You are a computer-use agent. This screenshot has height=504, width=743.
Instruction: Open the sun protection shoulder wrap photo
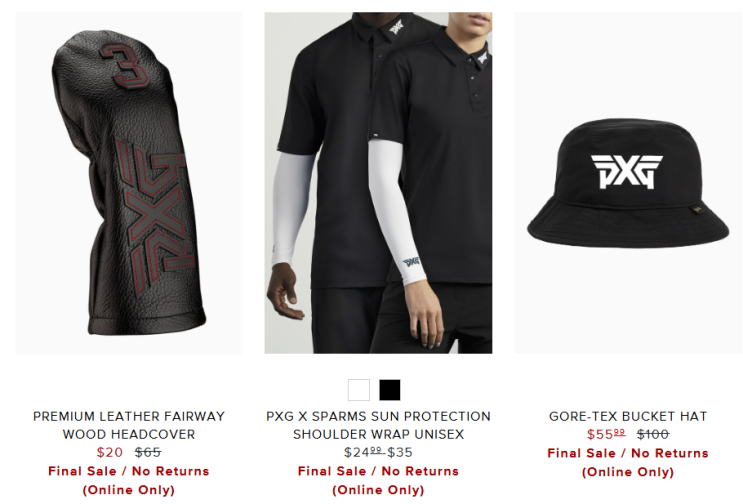click(x=378, y=183)
